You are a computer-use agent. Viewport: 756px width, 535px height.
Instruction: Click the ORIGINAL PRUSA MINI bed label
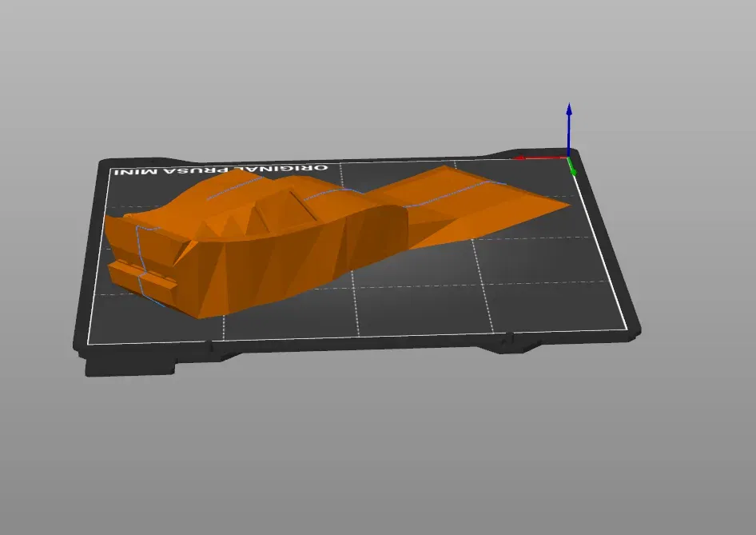click(x=221, y=170)
